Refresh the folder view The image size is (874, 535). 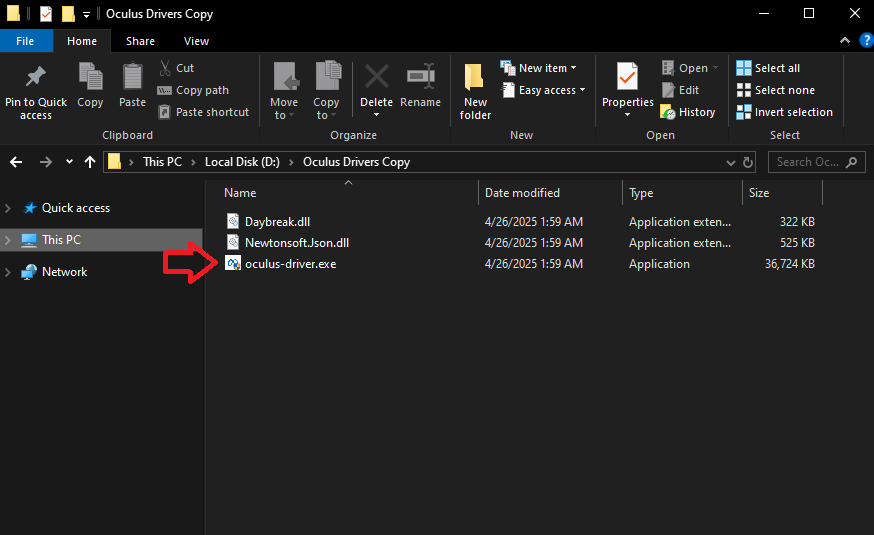(748, 163)
